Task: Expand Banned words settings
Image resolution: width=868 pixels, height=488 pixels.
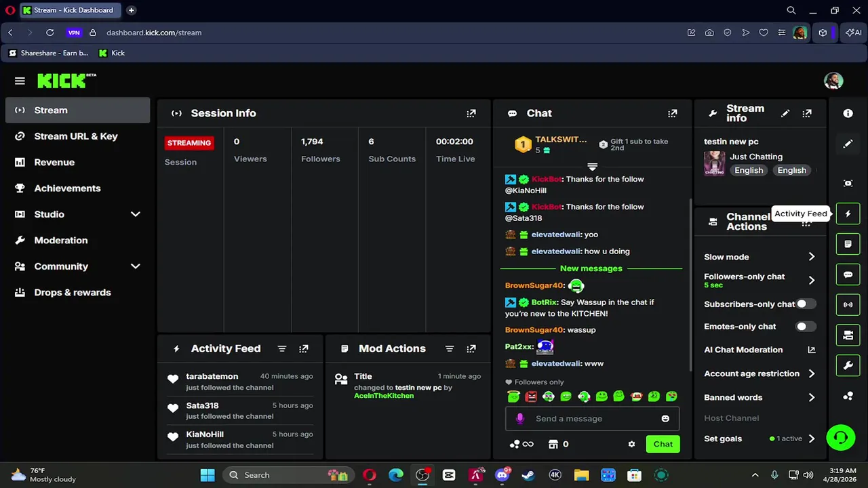Action: click(x=812, y=398)
